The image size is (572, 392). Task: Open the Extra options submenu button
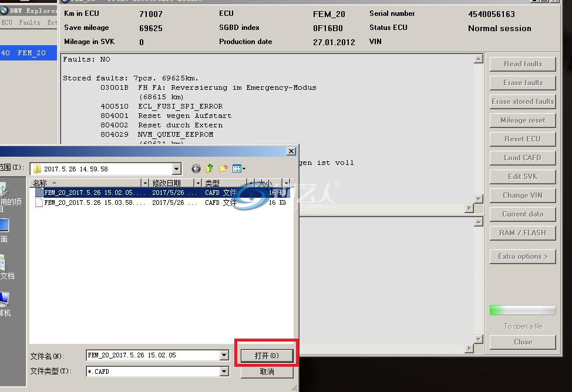[523, 256]
